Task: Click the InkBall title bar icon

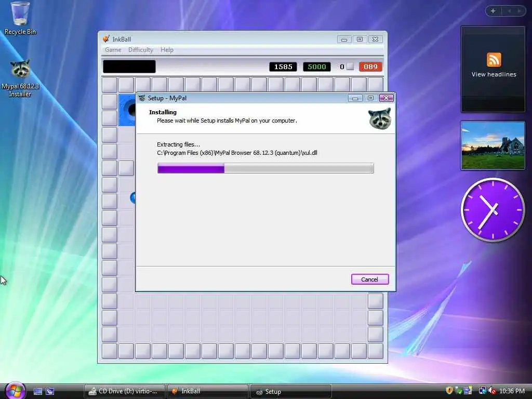Action: 106,39
